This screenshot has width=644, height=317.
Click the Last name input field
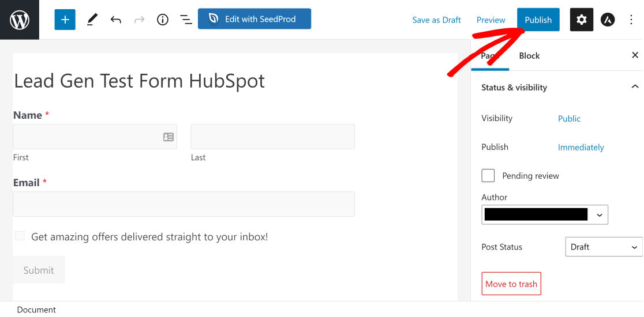[273, 137]
